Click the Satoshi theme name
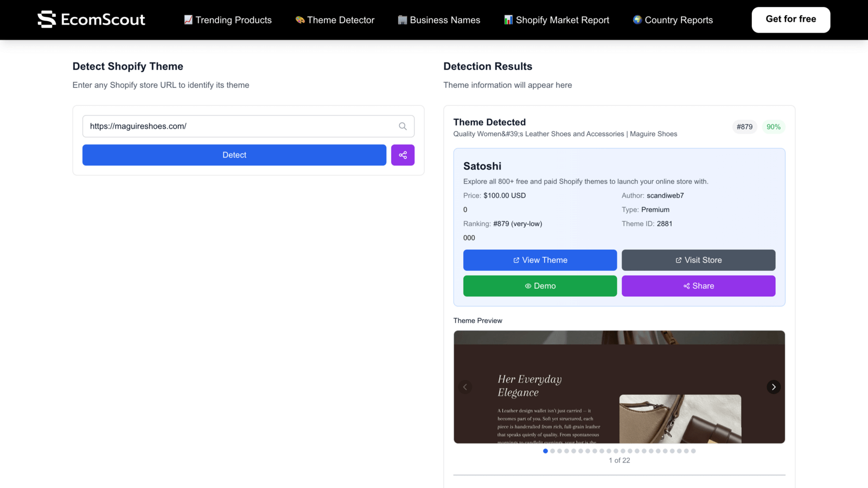The image size is (868, 488). coord(482,166)
